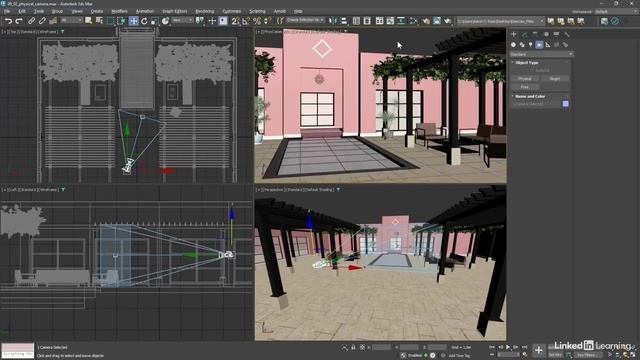Image resolution: width=640 pixels, height=360 pixels.
Task: Switch to the Create panel tab
Action: (514, 34)
